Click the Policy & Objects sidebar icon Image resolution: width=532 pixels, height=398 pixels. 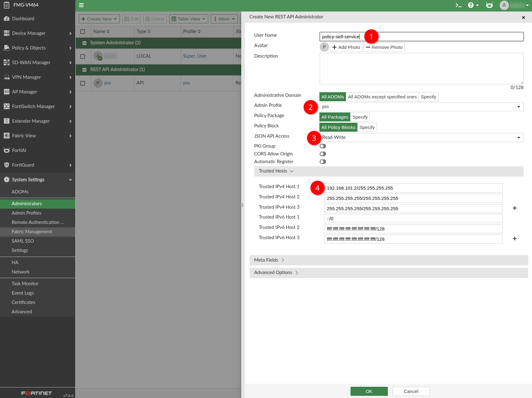(7, 48)
